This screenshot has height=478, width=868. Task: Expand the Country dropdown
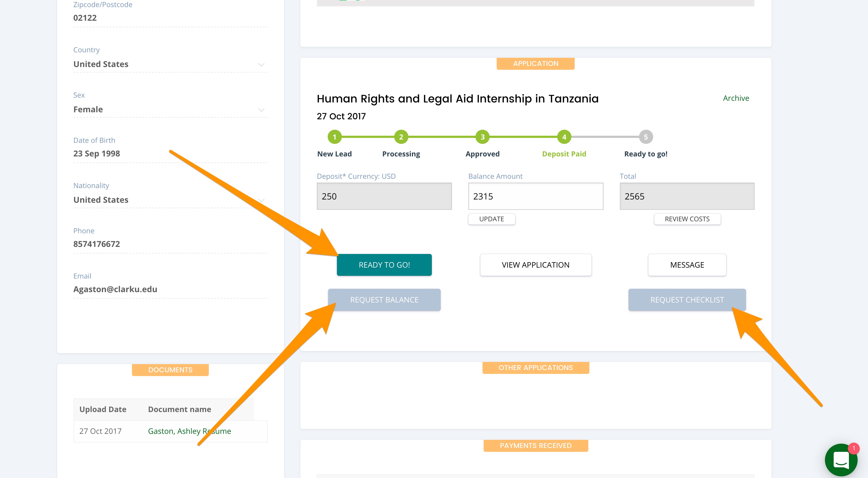[261, 64]
